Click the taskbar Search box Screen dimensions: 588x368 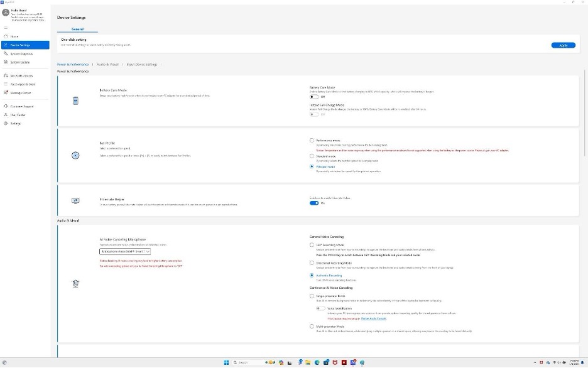tap(248, 362)
